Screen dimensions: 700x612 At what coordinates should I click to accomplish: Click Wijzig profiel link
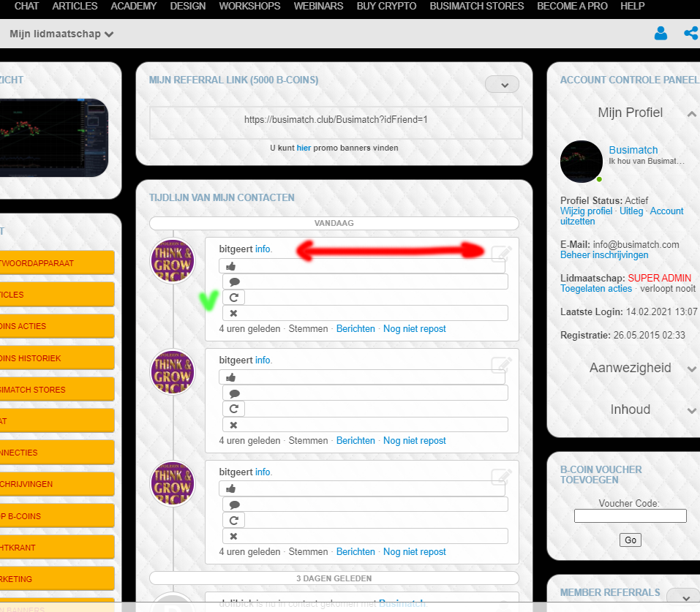coord(586,211)
